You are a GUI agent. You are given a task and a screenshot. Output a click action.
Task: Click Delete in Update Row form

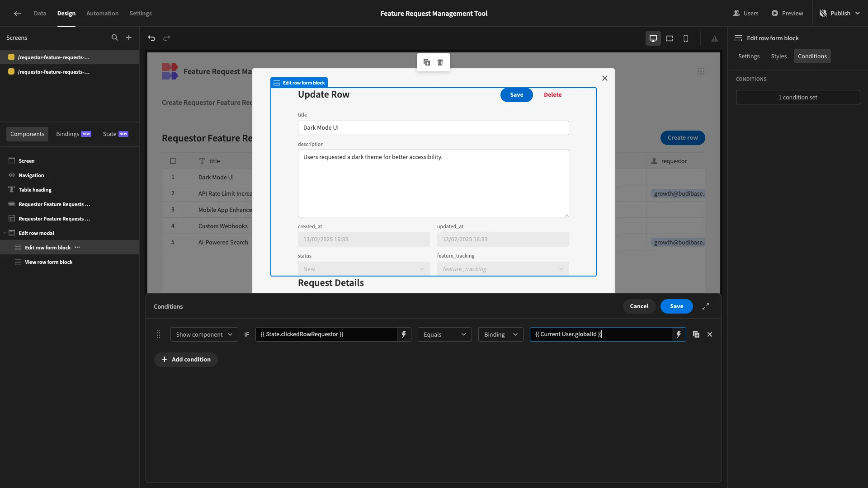pos(553,95)
